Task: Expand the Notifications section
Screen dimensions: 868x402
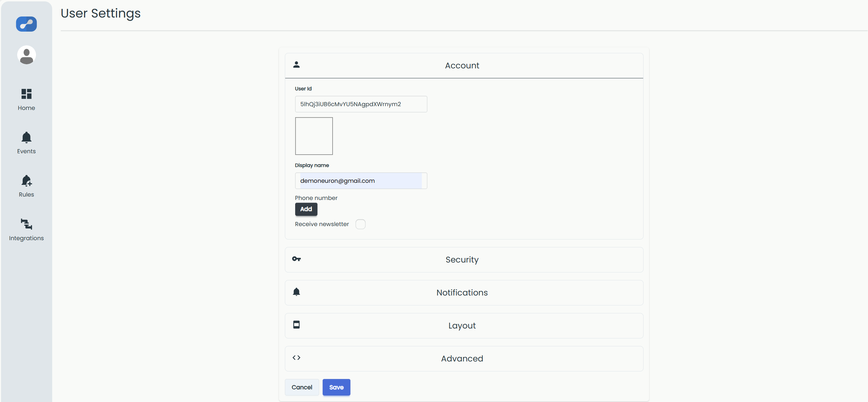Action: tap(464, 293)
